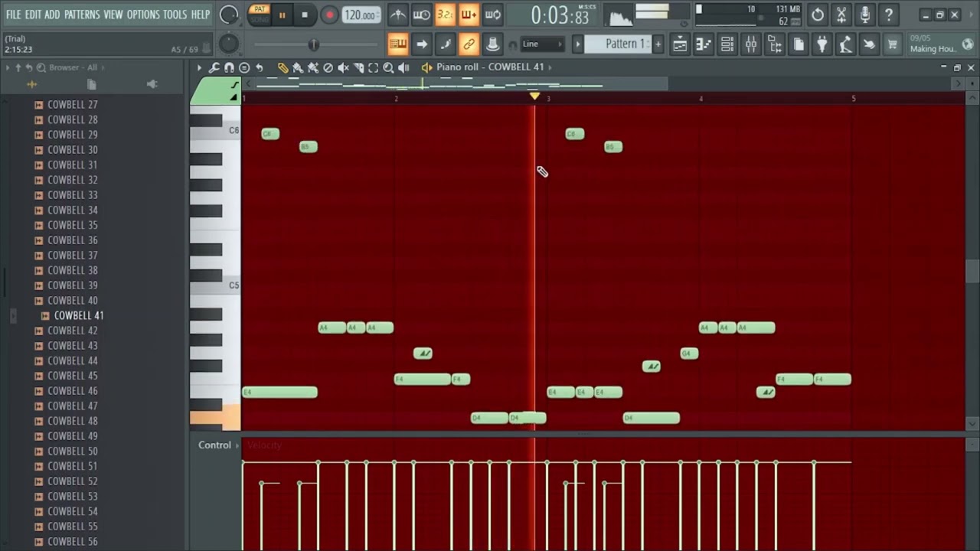Open the ADD menu
This screenshot has height=551, width=980.
click(52, 15)
